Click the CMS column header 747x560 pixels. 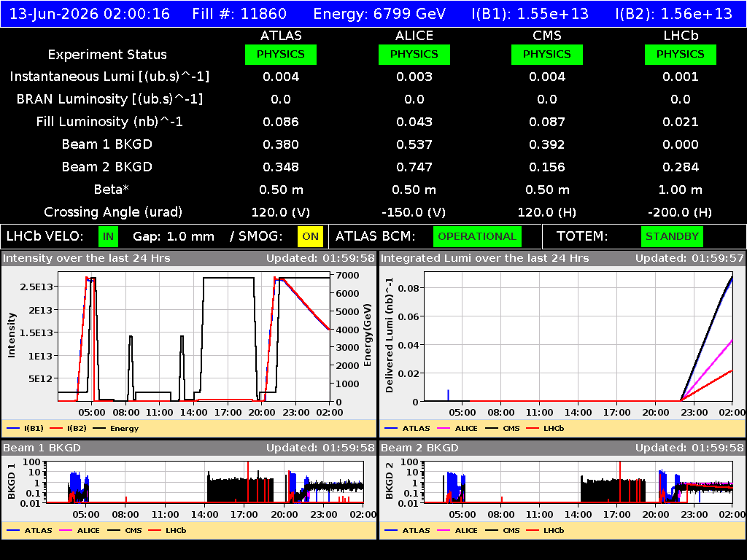547,36
